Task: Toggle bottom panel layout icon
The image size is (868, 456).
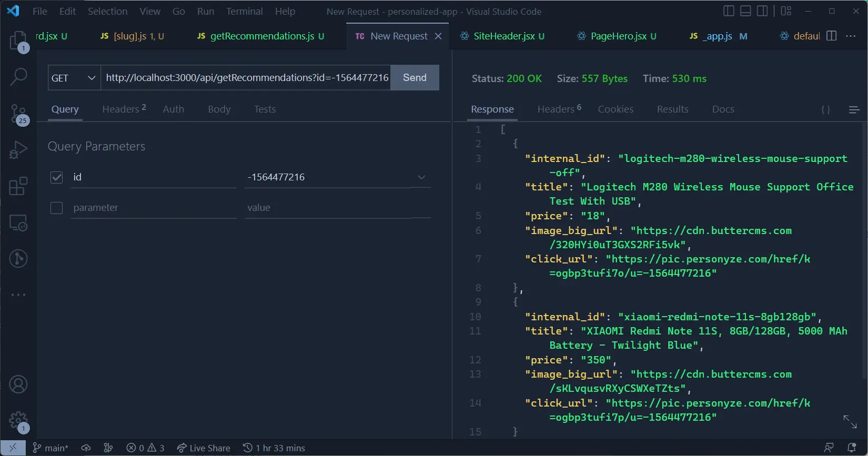Action: pos(745,11)
